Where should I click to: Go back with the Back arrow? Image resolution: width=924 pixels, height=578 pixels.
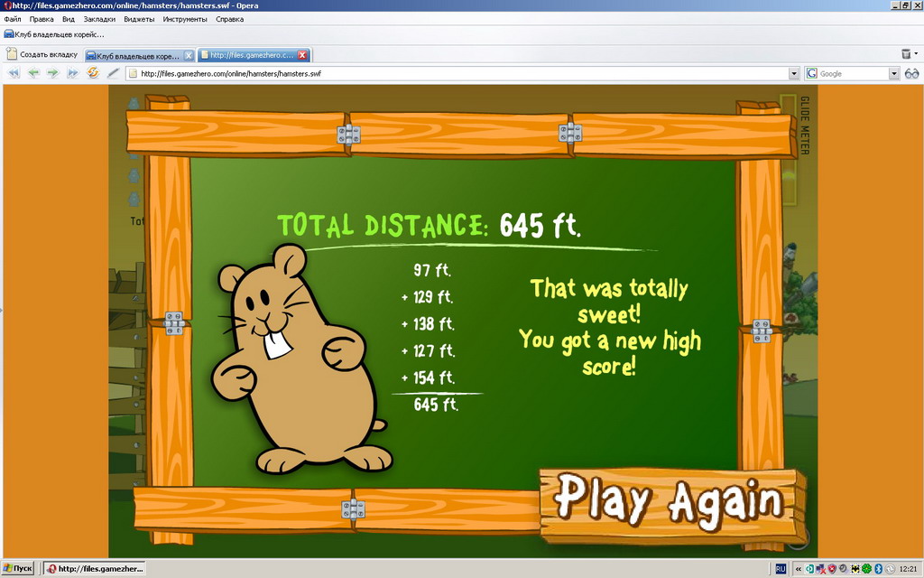point(33,73)
